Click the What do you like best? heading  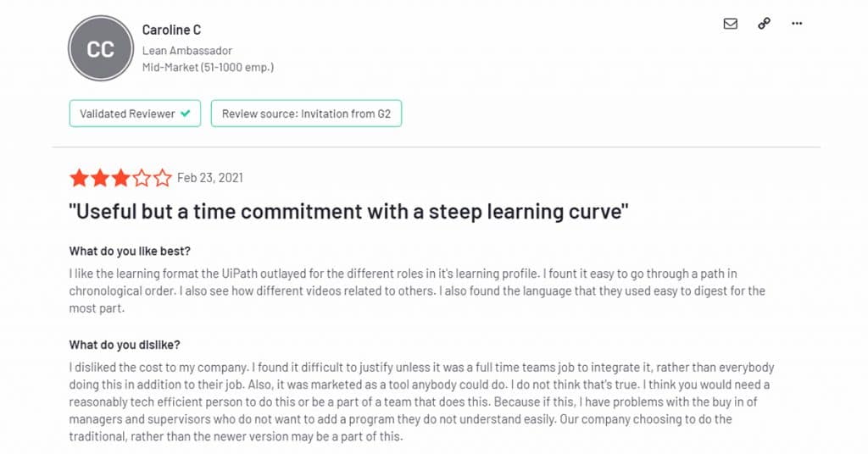click(130, 251)
